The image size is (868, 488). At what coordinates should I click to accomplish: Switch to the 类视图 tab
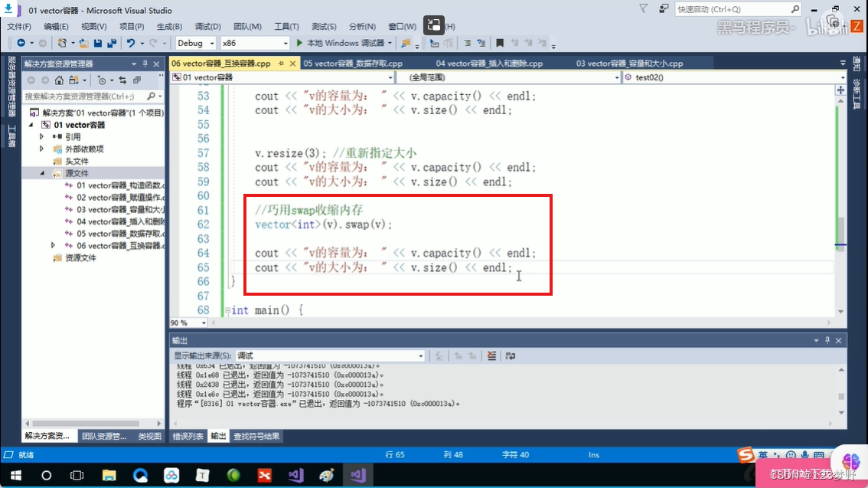click(x=149, y=437)
